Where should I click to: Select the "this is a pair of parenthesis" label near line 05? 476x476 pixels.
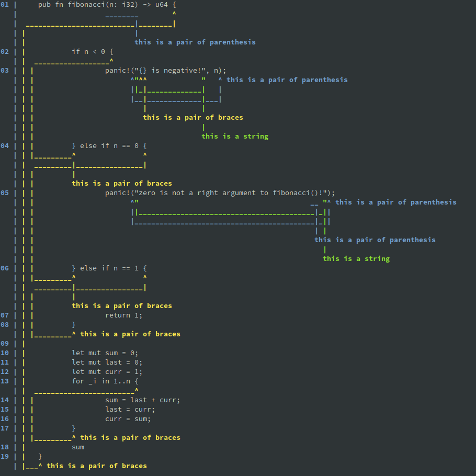point(375,240)
